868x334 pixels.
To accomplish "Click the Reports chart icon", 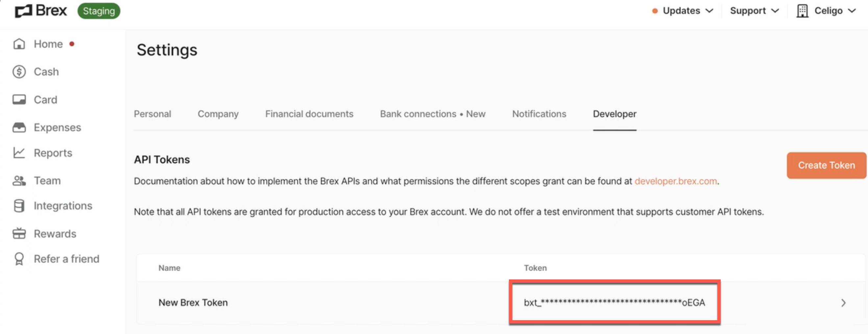I will pyautogui.click(x=19, y=153).
